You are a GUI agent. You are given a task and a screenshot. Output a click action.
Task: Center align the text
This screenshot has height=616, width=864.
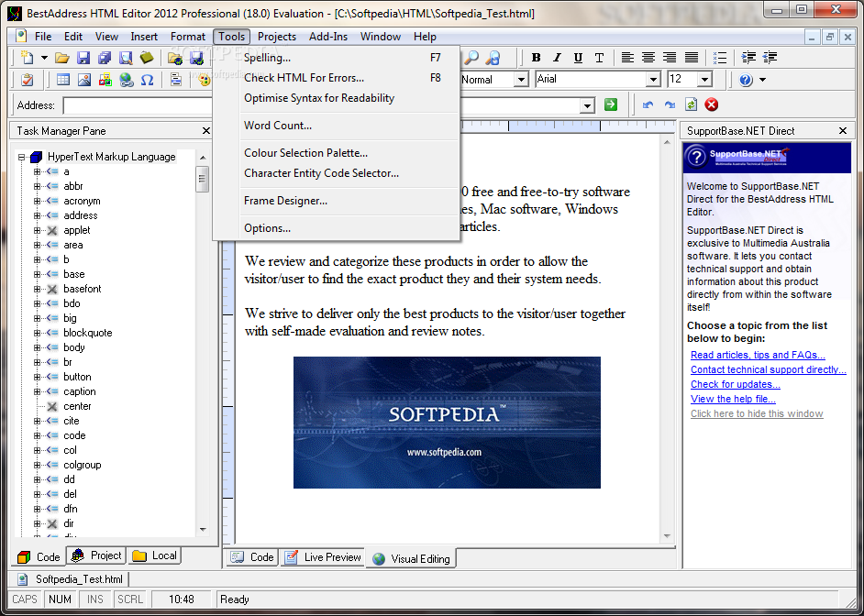point(648,57)
